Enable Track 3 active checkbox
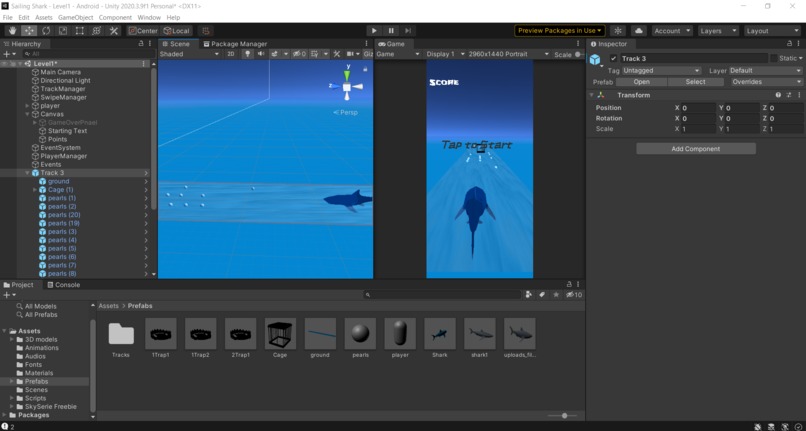This screenshot has height=431, width=806. click(613, 59)
